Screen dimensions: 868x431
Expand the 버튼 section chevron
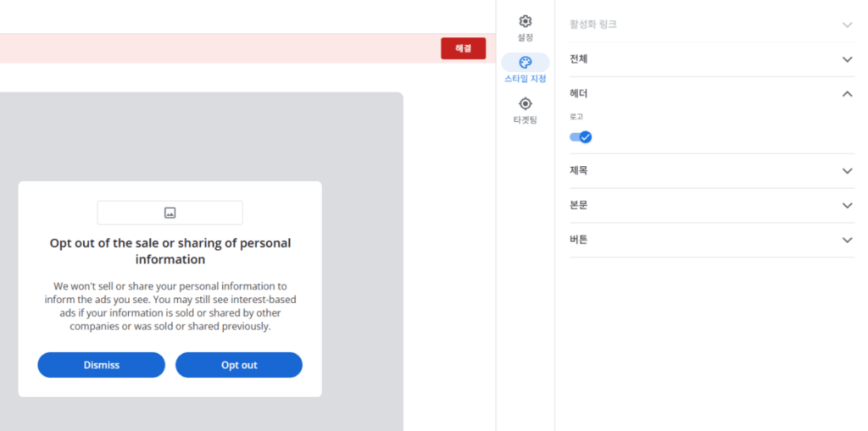pyautogui.click(x=847, y=240)
